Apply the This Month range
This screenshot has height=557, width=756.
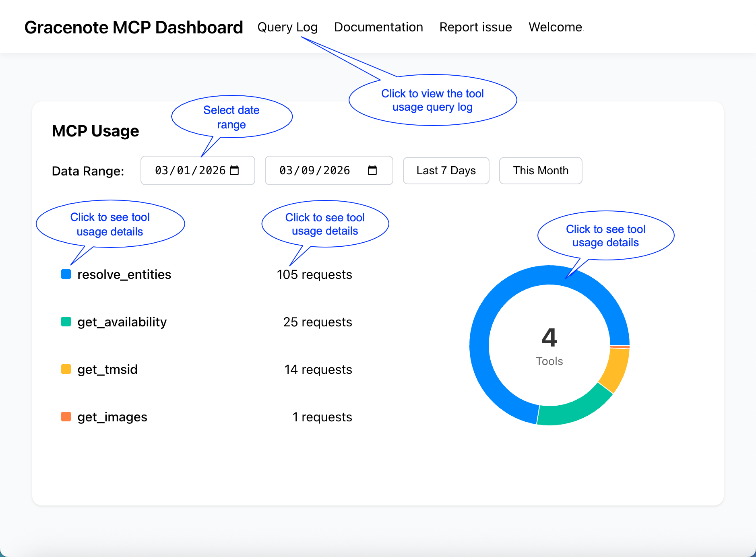[540, 171]
